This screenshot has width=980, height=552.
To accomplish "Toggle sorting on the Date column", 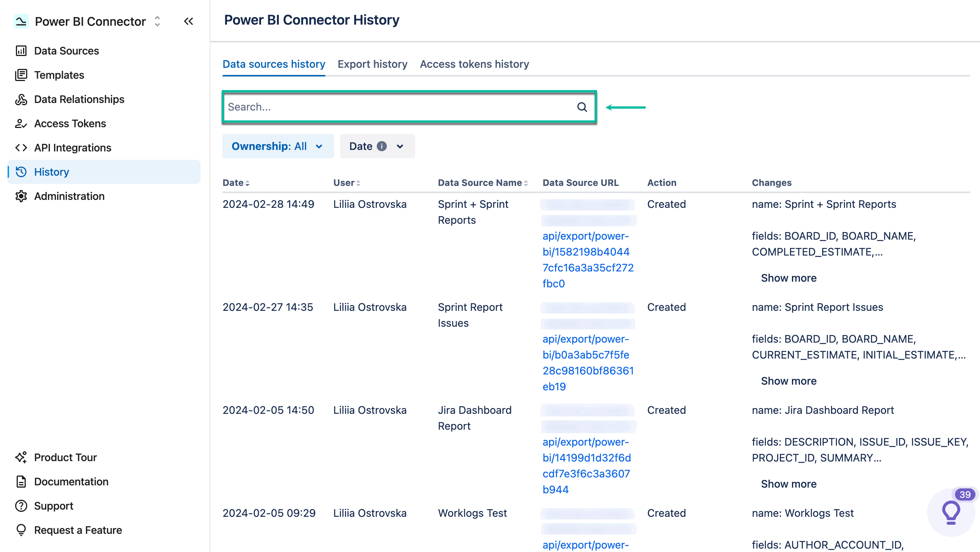I will 248,183.
